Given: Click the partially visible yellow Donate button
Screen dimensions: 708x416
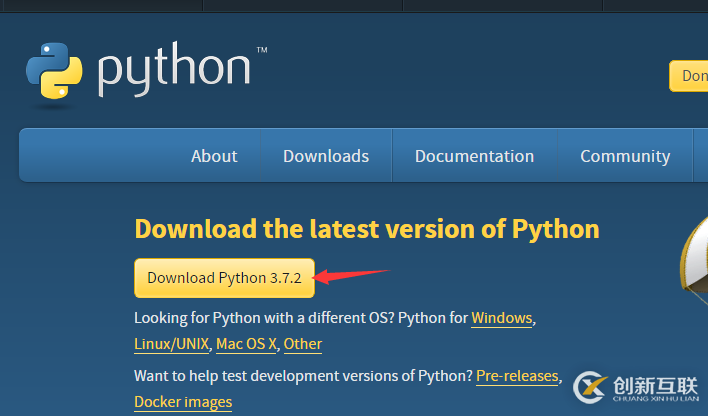Looking at the screenshot, I should point(690,76).
